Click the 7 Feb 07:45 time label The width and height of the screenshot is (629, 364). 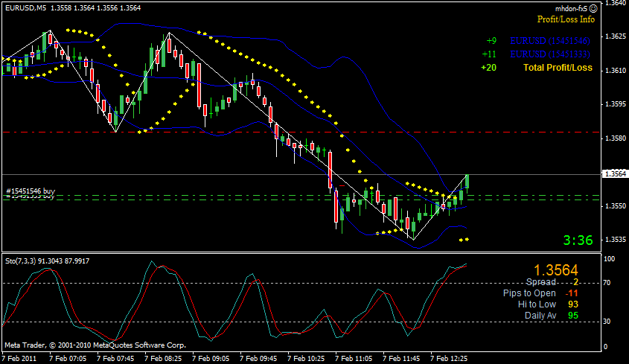point(115,358)
